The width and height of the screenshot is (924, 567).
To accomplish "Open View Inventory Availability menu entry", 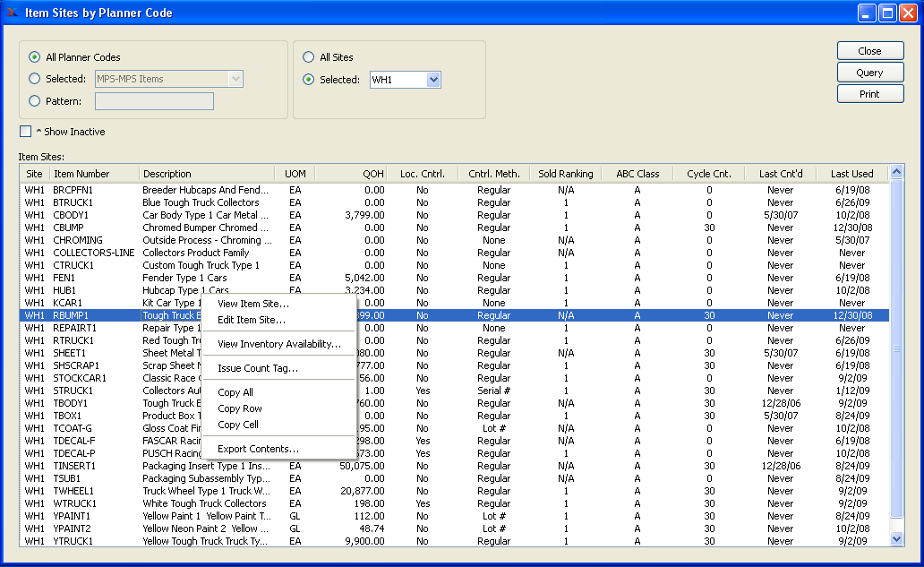I will (x=278, y=344).
